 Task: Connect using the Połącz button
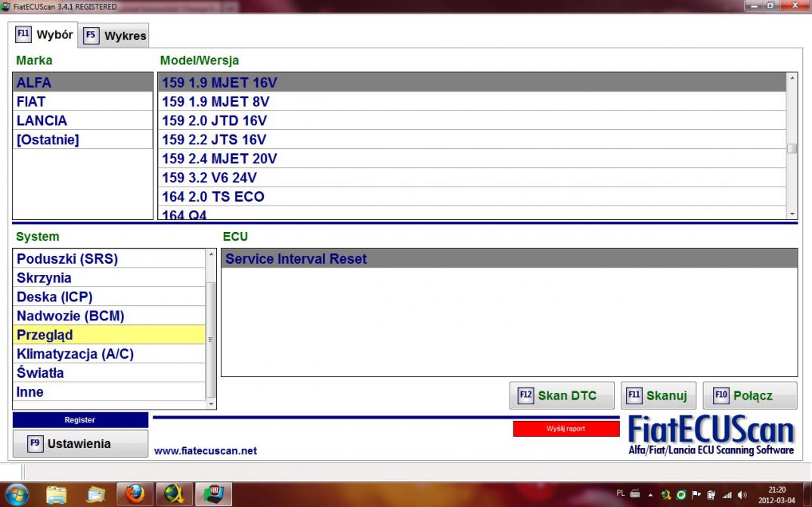click(x=750, y=396)
